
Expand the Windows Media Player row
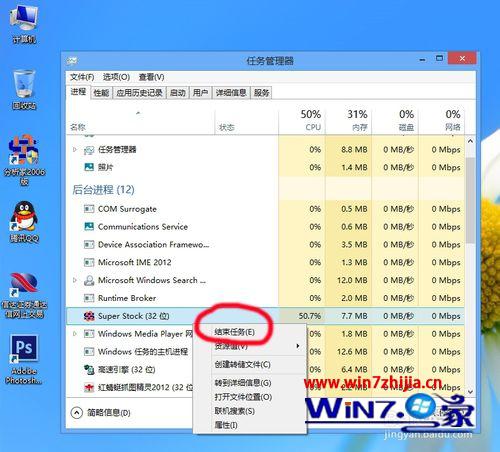click(x=75, y=334)
